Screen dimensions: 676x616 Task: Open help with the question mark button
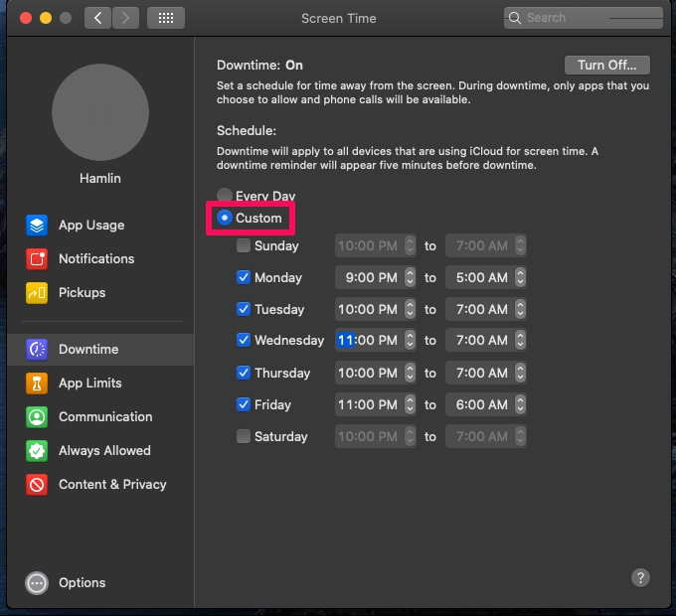pyautogui.click(x=640, y=577)
